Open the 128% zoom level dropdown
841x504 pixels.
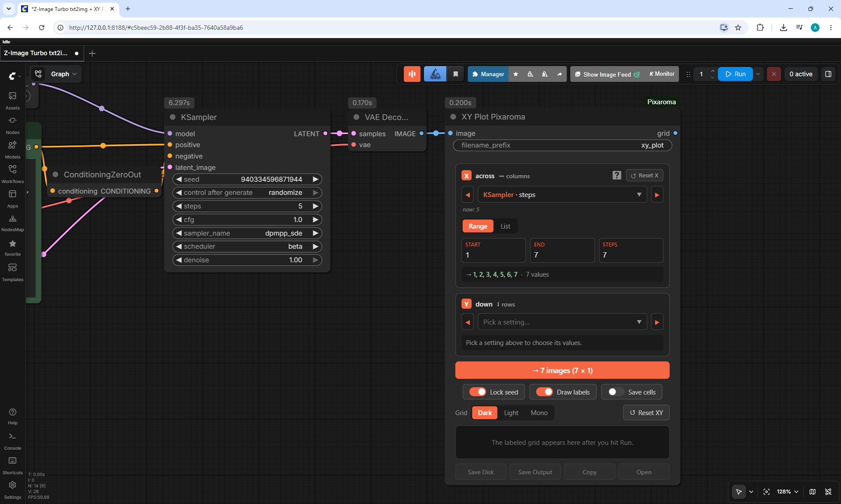click(787, 492)
